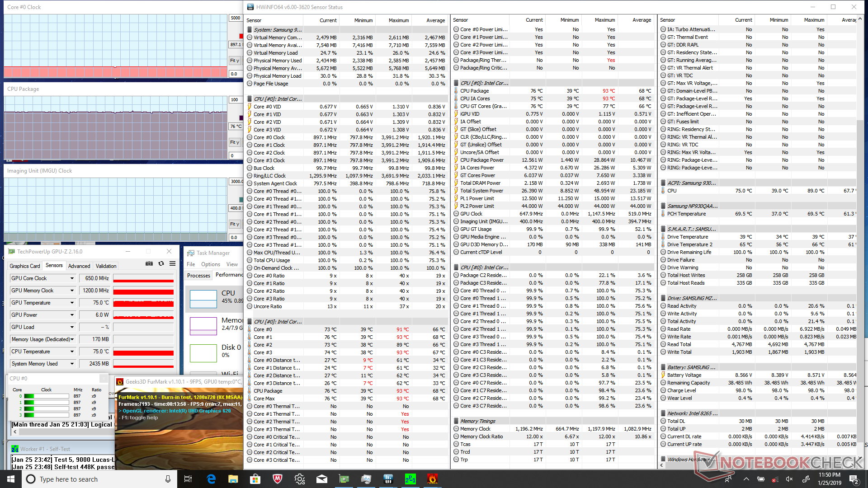
Task: Open McAfee from the taskbar
Action: (278, 479)
